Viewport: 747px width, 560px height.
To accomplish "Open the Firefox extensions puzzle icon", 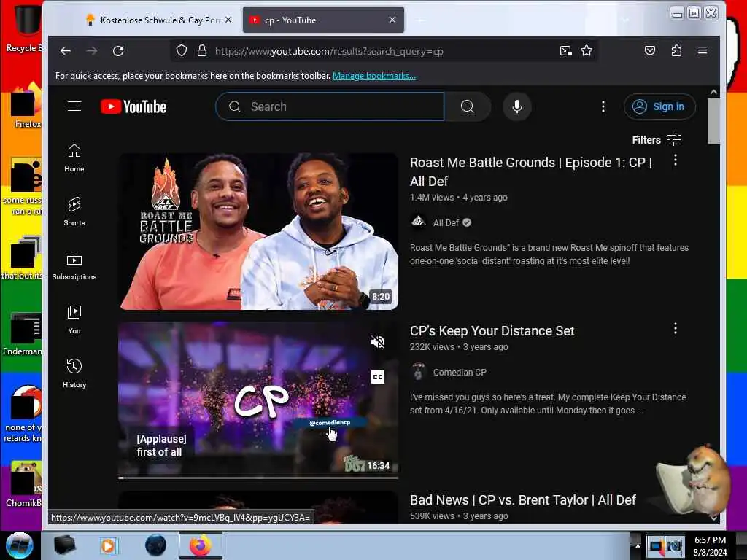I will (x=676, y=50).
